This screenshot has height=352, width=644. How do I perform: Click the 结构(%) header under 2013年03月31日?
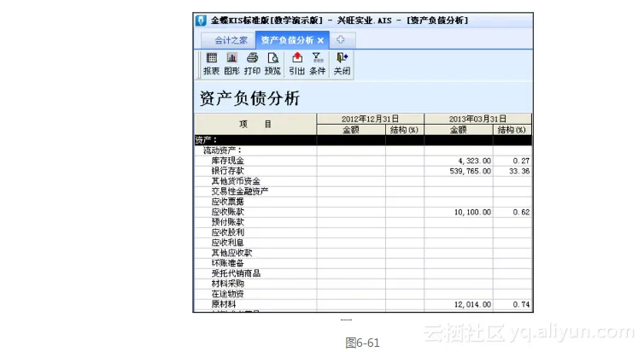coord(512,130)
